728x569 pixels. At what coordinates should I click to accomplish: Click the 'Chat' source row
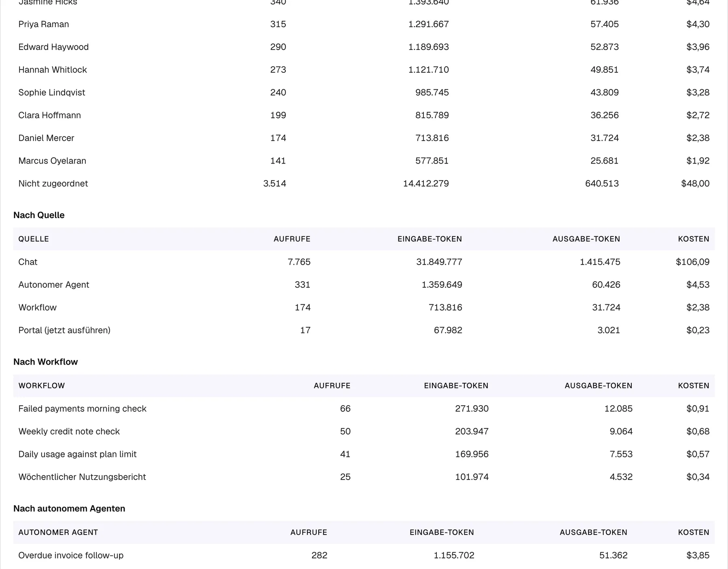point(364,262)
